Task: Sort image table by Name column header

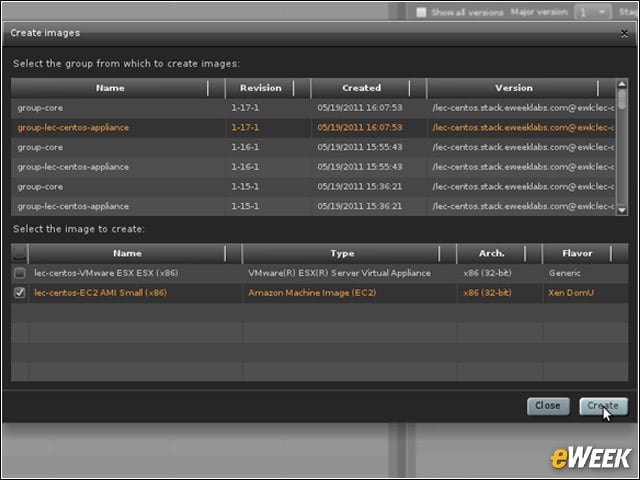Action: [x=127, y=253]
